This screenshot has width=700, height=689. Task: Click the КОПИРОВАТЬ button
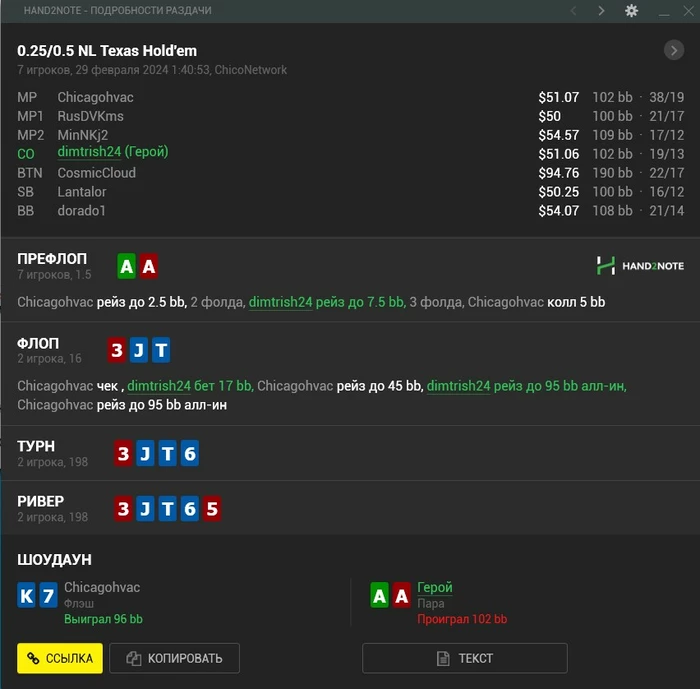[175, 658]
